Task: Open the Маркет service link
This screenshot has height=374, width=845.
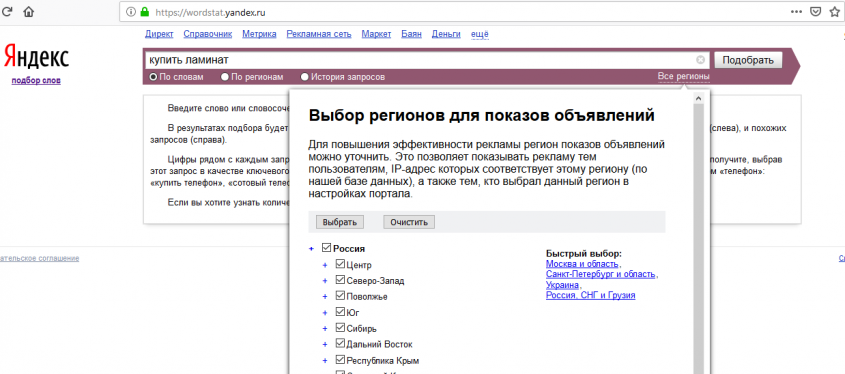Action: tap(376, 34)
